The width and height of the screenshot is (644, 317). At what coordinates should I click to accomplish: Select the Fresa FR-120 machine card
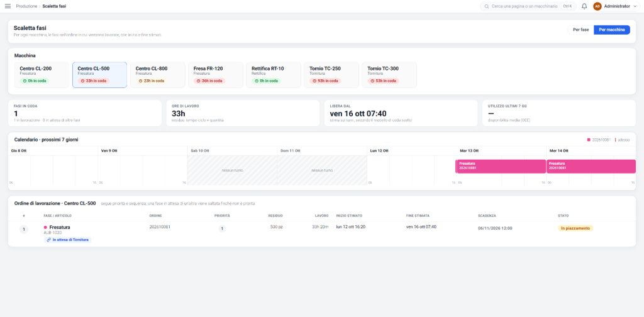(x=216, y=75)
